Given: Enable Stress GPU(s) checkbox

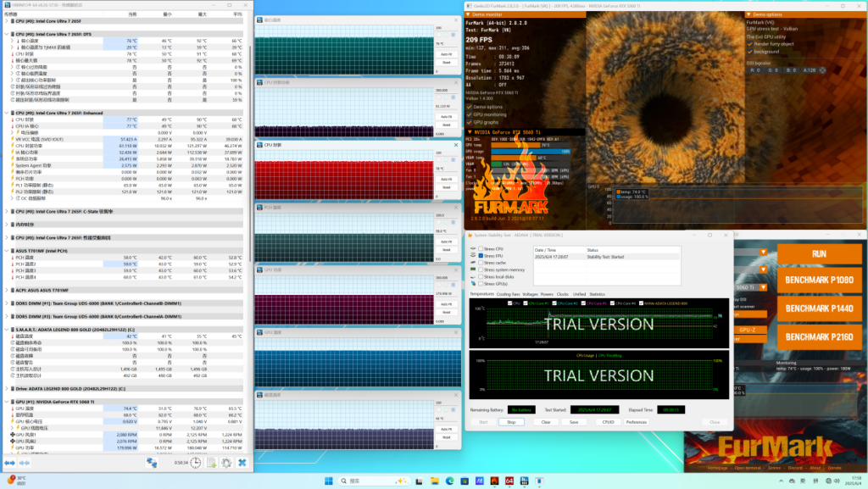Looking at the screenshot, I should coord(481,284).
